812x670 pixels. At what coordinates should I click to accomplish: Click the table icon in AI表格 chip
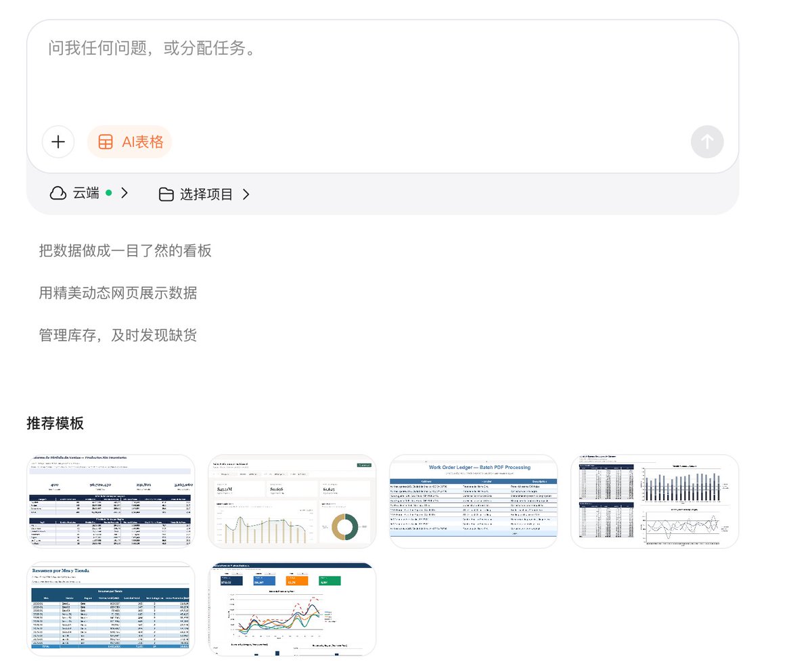[106, 142]
